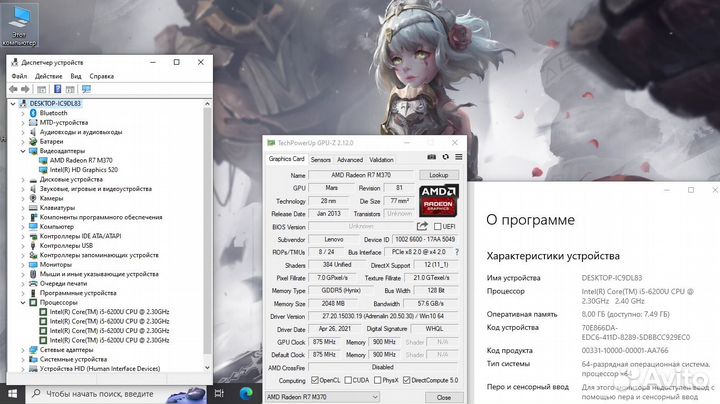The height and width of the screenshot is (404, 720).
Task: Toggle the UEFI checkbox in GPU-Z
Action: pos(438,226)
